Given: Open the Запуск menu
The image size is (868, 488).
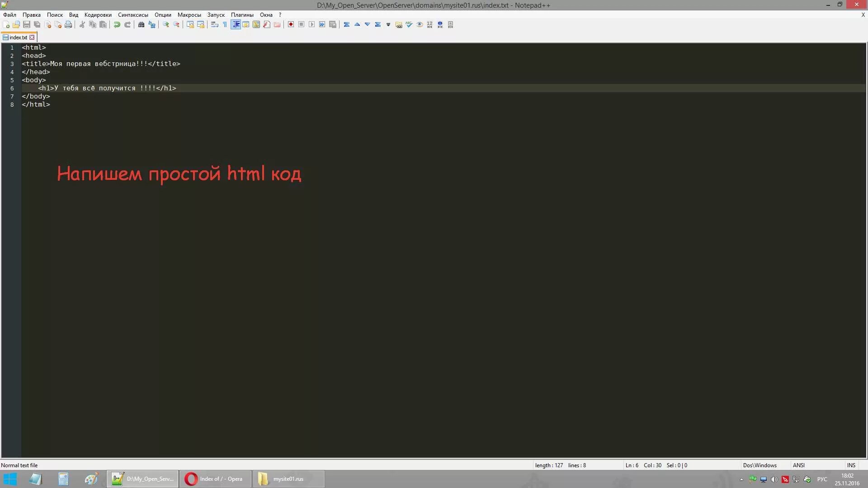Looking at the screenshot, I should [x=216, y=15].
